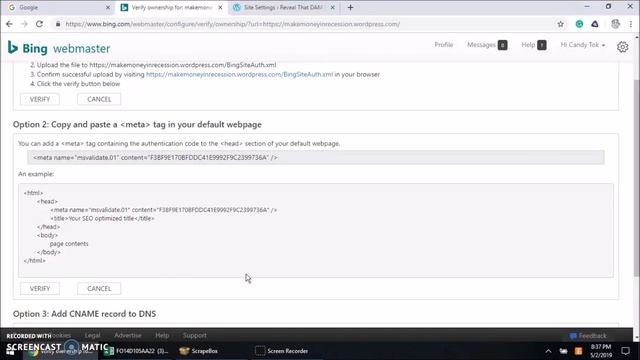Click the msvalidate.01 meta tag code field
The image size is (640, 360).
316,158
